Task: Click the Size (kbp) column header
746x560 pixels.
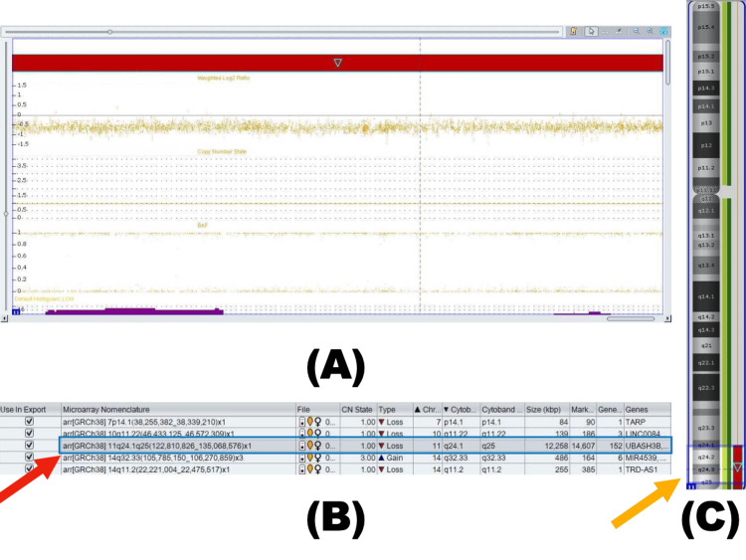Action: click(547, 409)
